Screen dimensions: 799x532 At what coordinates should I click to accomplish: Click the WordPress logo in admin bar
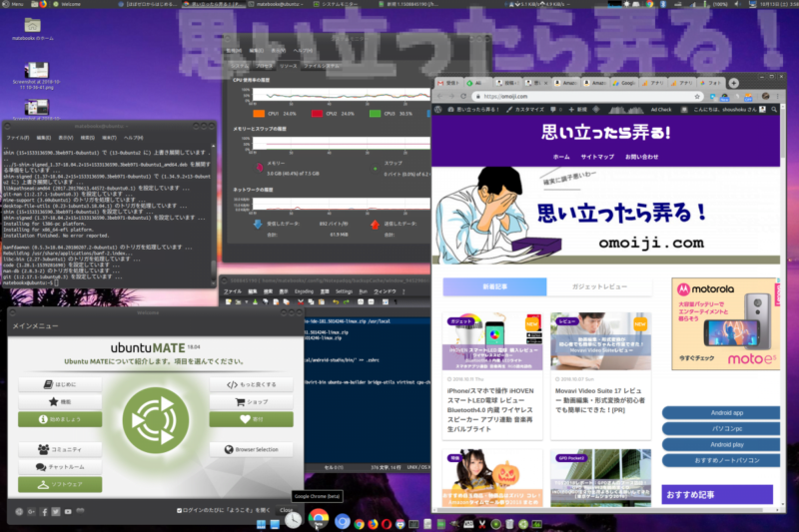(x=438, y=110)
